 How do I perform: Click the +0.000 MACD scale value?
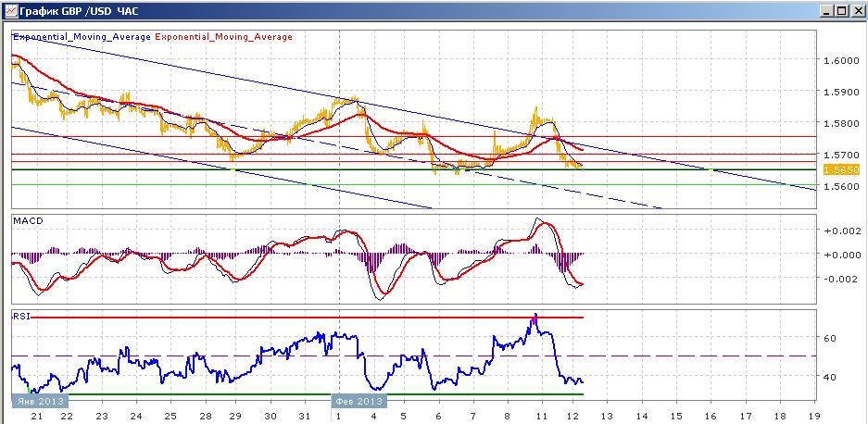841,255
